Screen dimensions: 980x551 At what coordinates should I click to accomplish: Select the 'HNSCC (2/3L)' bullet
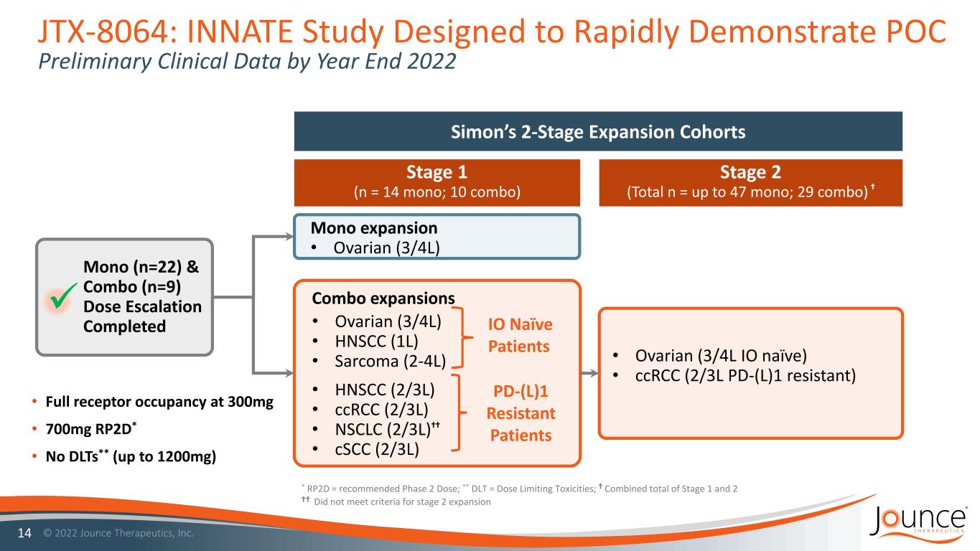point(383,390)
